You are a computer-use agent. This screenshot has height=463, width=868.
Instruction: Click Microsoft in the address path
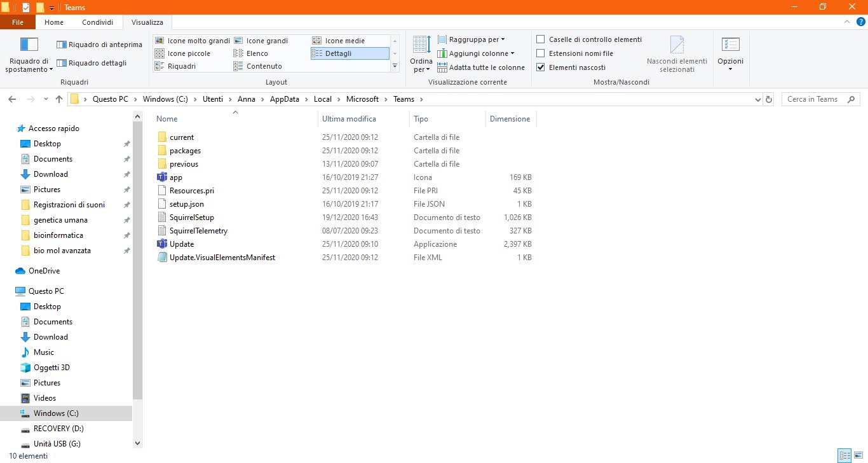tap(363, 99)
